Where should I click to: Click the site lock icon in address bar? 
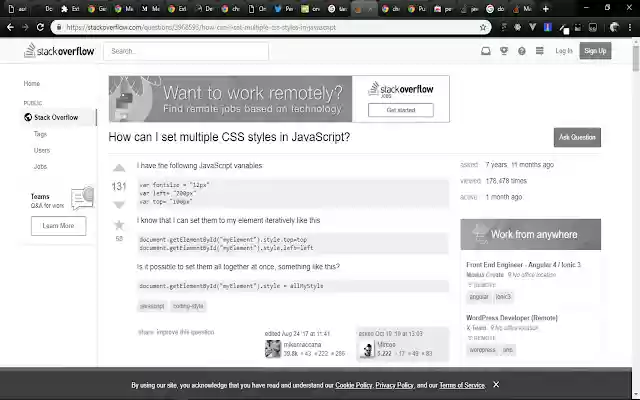pos(59,27)
